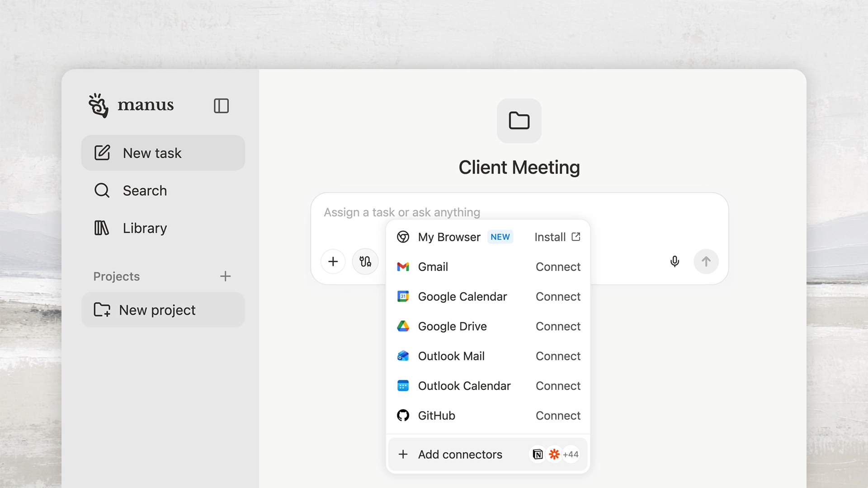868x488 pixels.
Task: Connect the Gmail connector
Action: pyautogui.click(x=557, y=267)
